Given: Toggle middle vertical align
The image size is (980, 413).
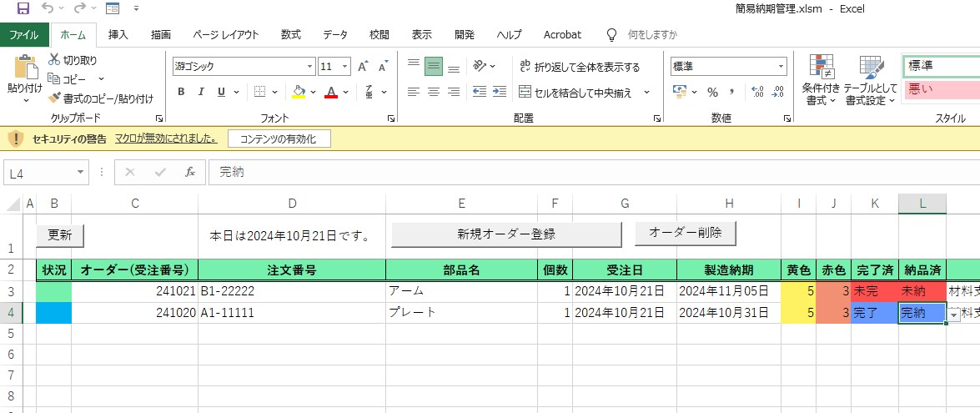Looking at the screenshot, I should point(434,66).
